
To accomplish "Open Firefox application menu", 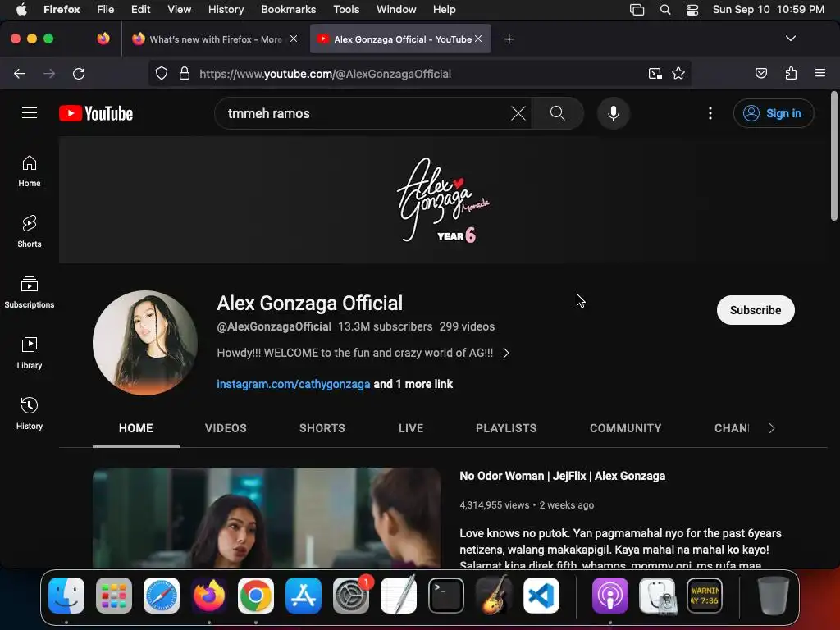I will 820,73.
